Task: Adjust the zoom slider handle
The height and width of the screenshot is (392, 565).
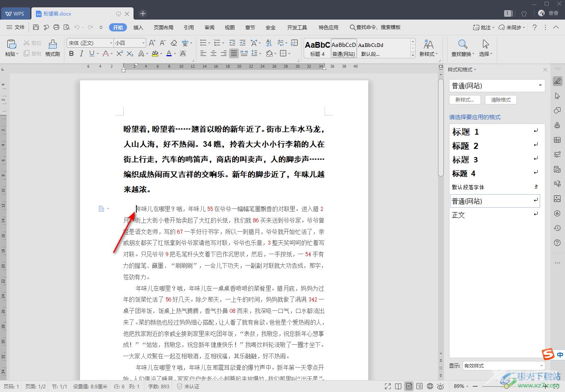Action: click(x=507, y=386)
